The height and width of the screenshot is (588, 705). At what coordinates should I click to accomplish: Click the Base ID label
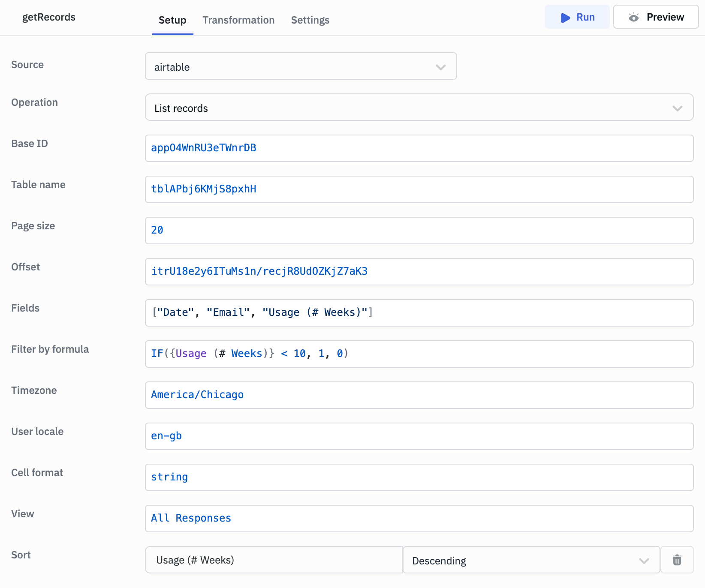(30, 144)
